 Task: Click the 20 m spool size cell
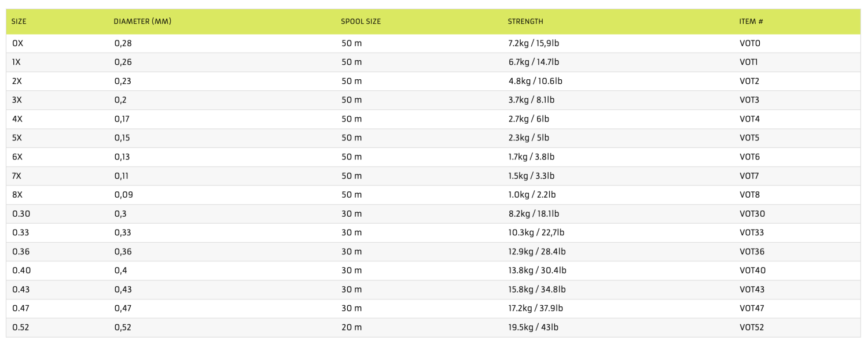pyautogui.click(x=351, y=327)
